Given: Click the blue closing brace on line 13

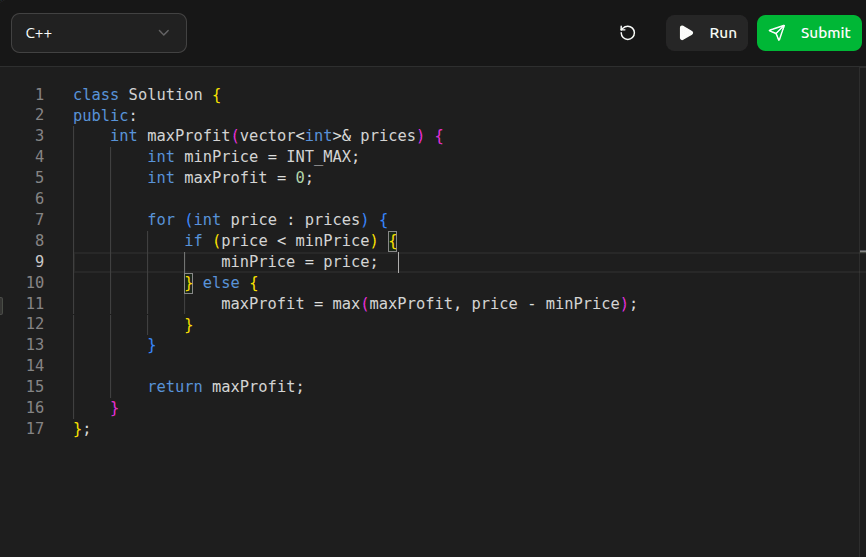Looking at the screenshot, I should 152,346.
